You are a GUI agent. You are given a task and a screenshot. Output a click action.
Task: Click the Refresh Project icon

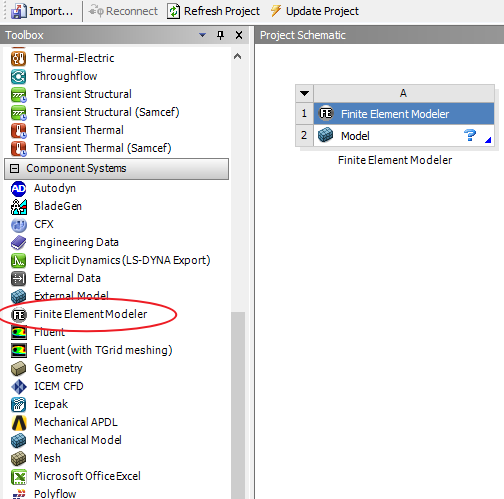tap(173, 11)
